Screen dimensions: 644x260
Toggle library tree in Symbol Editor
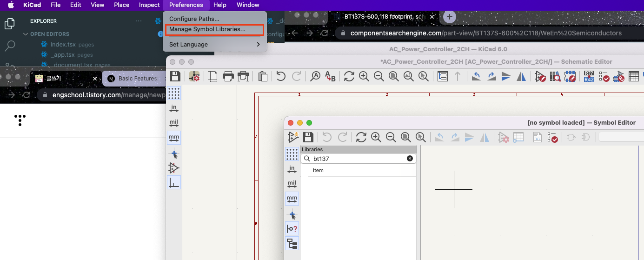292,243
